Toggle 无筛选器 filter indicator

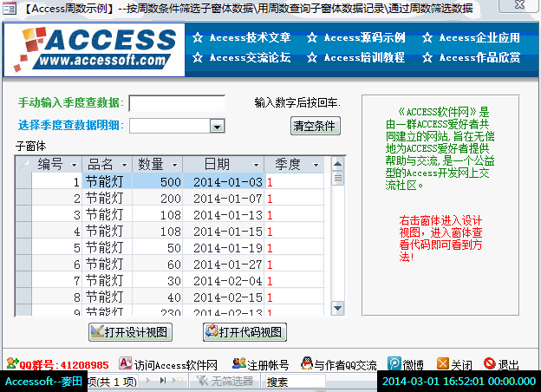225,381
